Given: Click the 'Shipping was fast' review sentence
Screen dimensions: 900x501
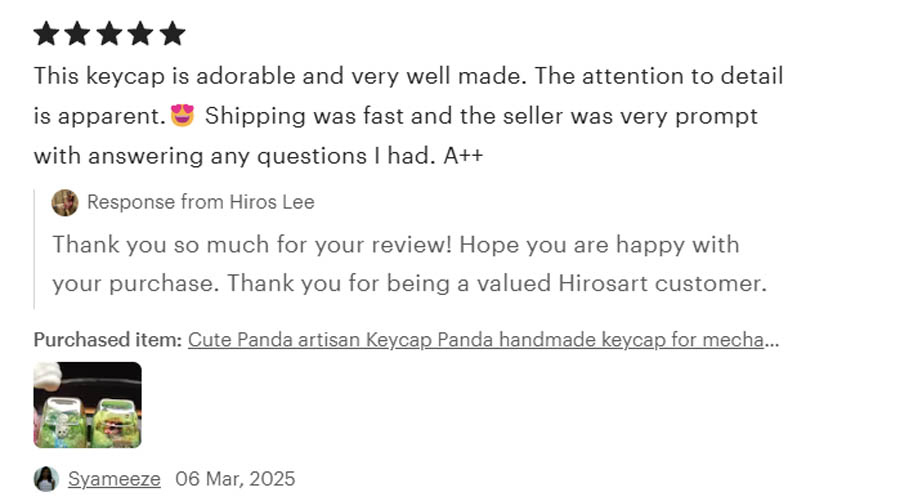Looking at the screenshot, I should click(481, 116).
